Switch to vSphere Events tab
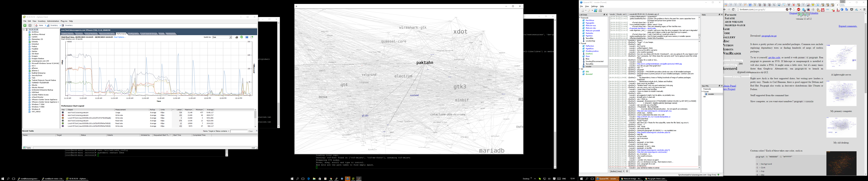The height and width of the screenshot is (181, 868). pos(162,34)
